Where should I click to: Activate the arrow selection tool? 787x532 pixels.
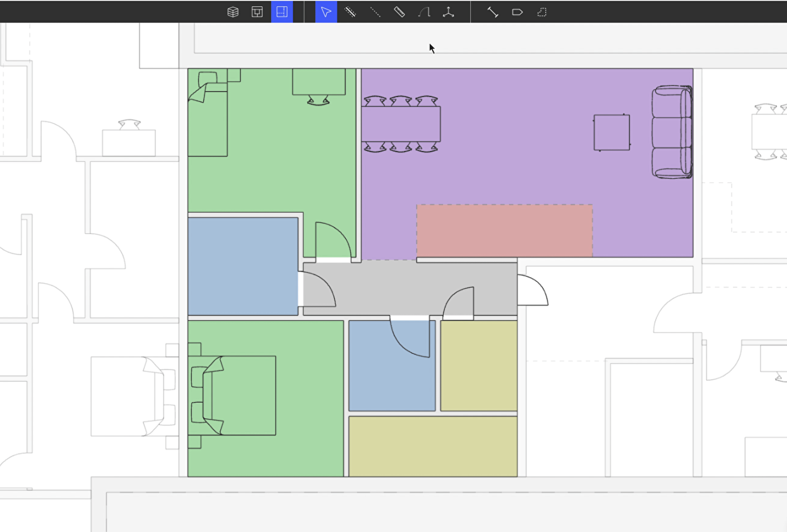tap(326, 12)
